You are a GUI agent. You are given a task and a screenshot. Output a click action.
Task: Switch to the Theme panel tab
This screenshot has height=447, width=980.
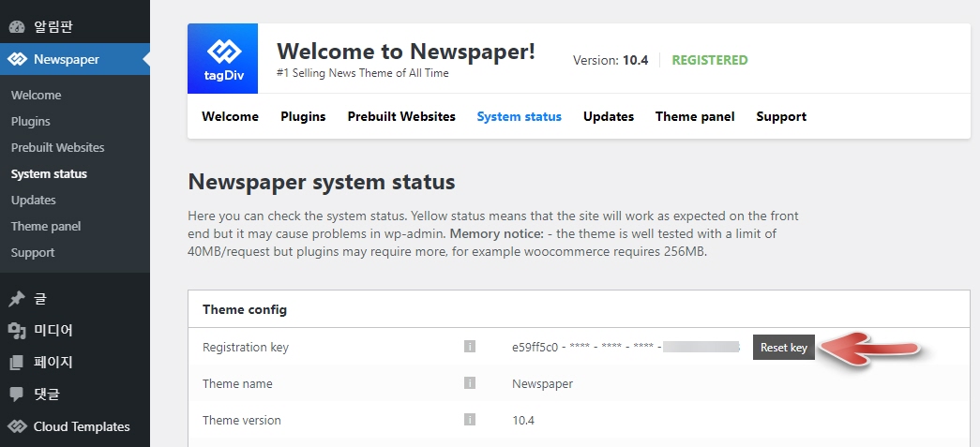click(695, 116)
